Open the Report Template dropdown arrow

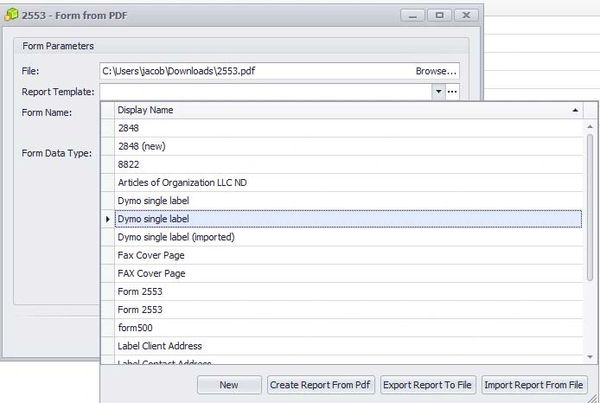point(438,92)
